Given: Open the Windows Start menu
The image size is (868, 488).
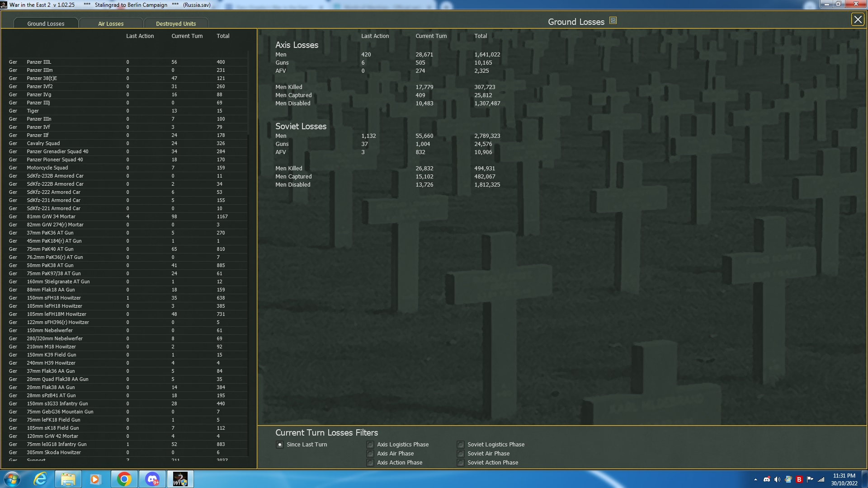Looking at the screenshot, I should [x=12, y=479].
